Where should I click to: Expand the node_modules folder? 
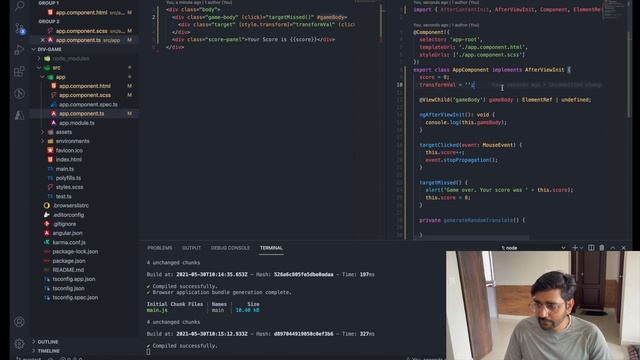[x=39, y=58]
